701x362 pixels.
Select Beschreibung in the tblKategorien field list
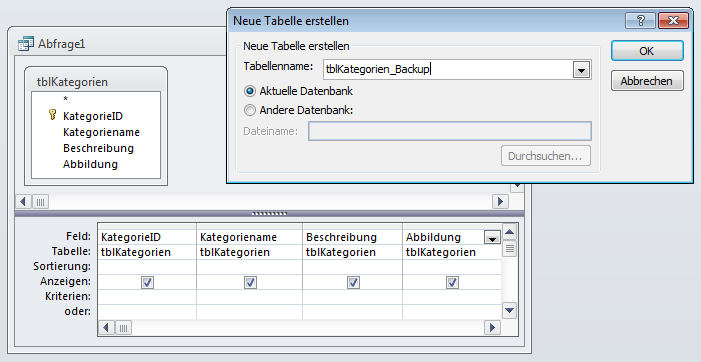pos(98,148)
